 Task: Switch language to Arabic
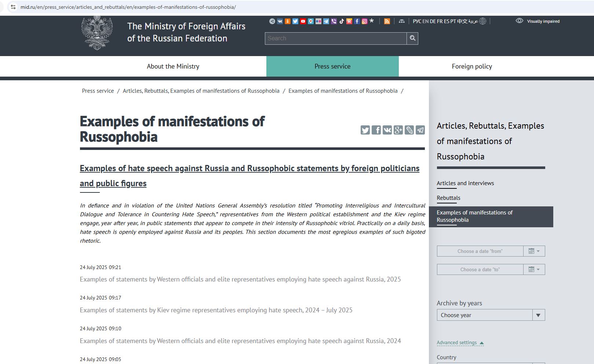473,21
